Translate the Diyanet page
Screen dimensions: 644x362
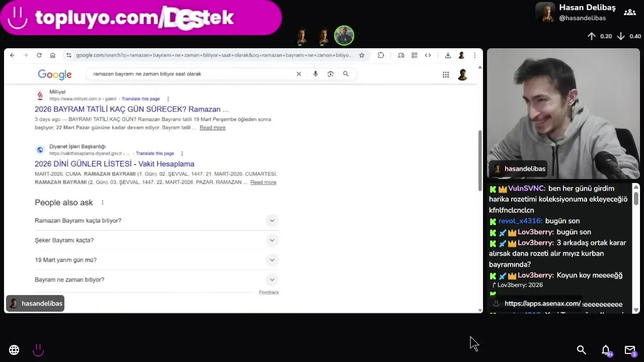point(154,153)
